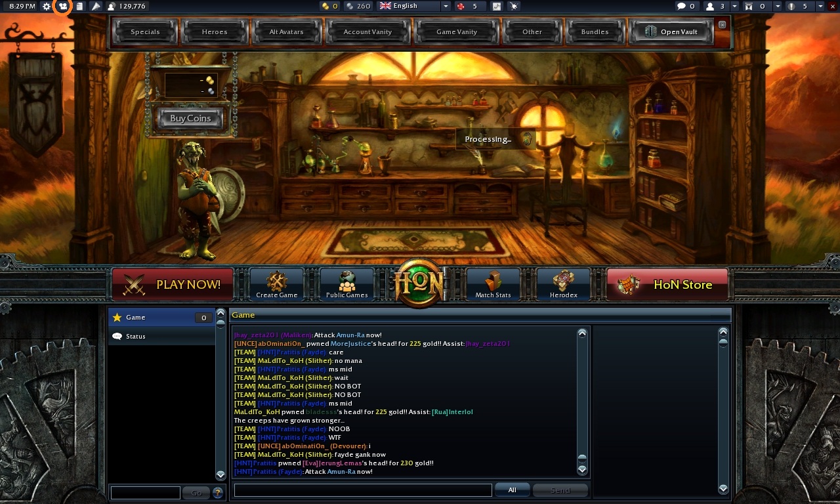Open the clan tower icon showing 0
The image size is (840, 504).
pyautogui.click(x=754, y=6)
